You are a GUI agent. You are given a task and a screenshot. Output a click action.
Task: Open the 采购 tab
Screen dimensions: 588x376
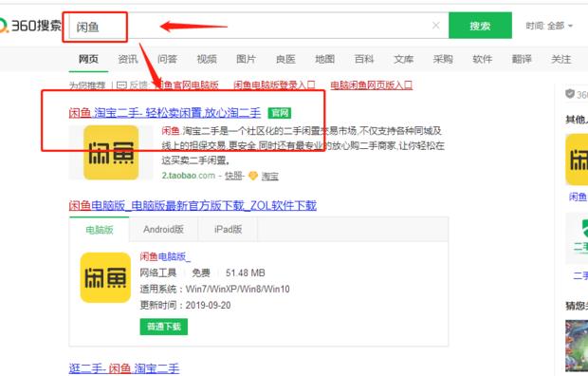click(x=443, y=59)
